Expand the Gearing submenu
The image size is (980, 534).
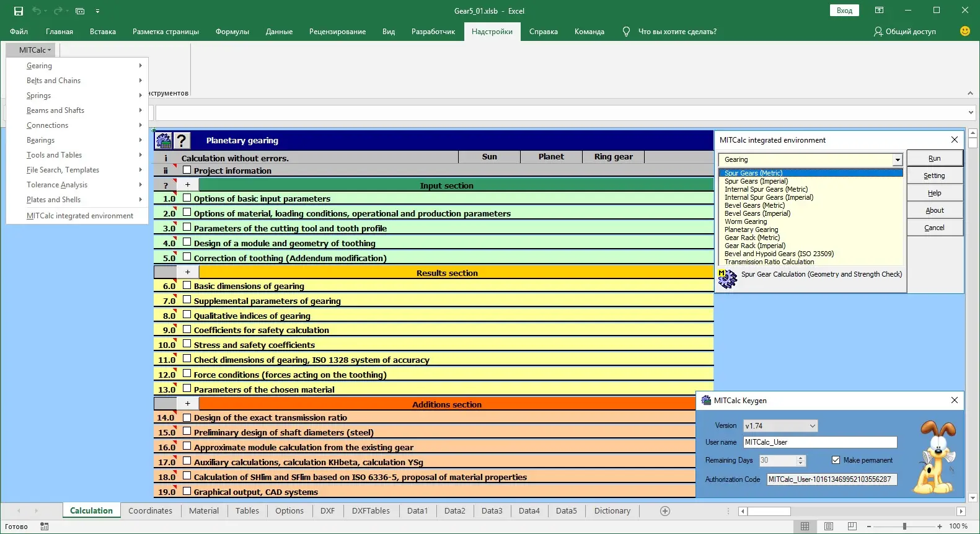coord(77,66)
